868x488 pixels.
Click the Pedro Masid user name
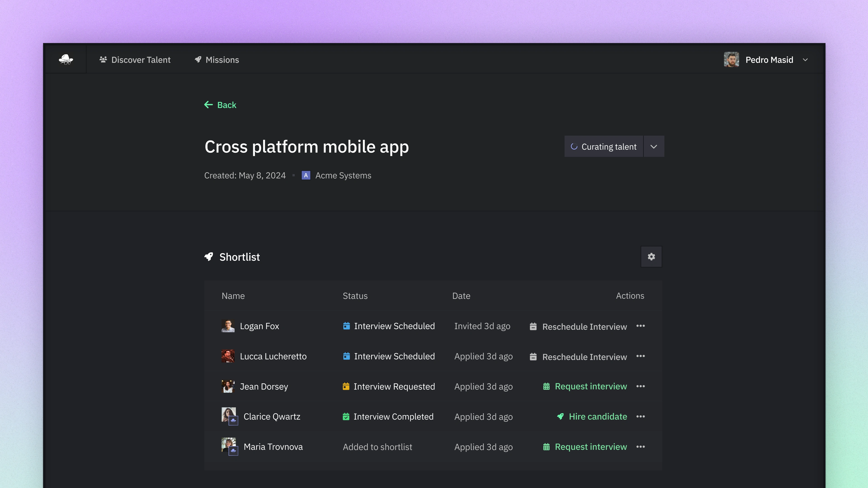tap(769, 60)
